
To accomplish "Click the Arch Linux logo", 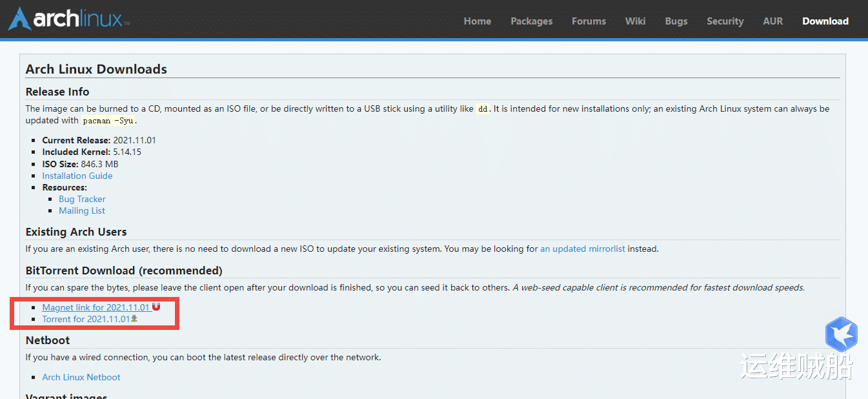I will (x=68, y=19).
